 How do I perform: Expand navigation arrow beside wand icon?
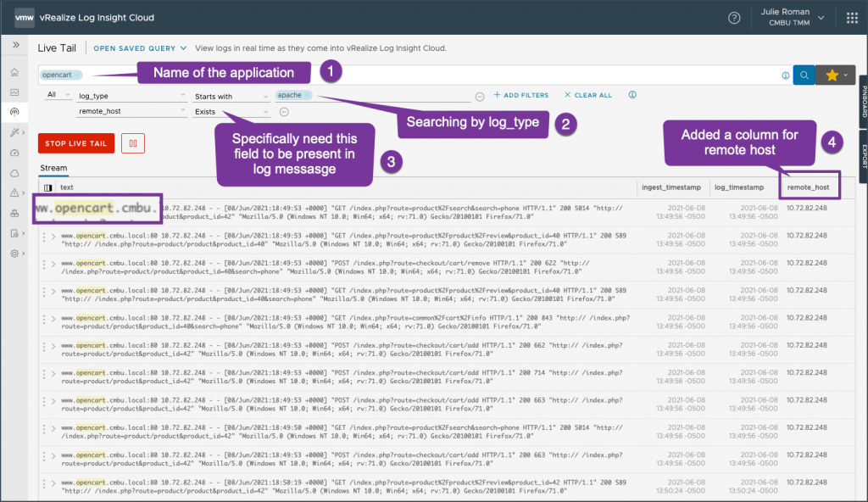tap(23, 132)
